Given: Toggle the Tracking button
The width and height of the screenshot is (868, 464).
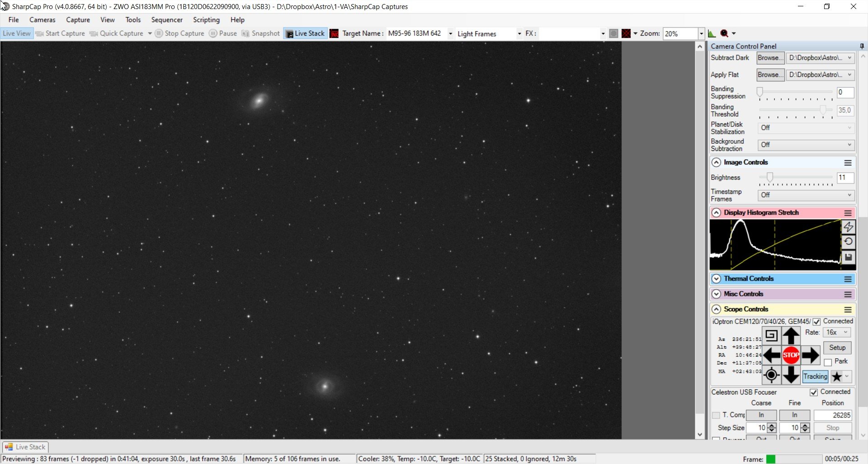Looking at the screenshot, I should [816, 376].
